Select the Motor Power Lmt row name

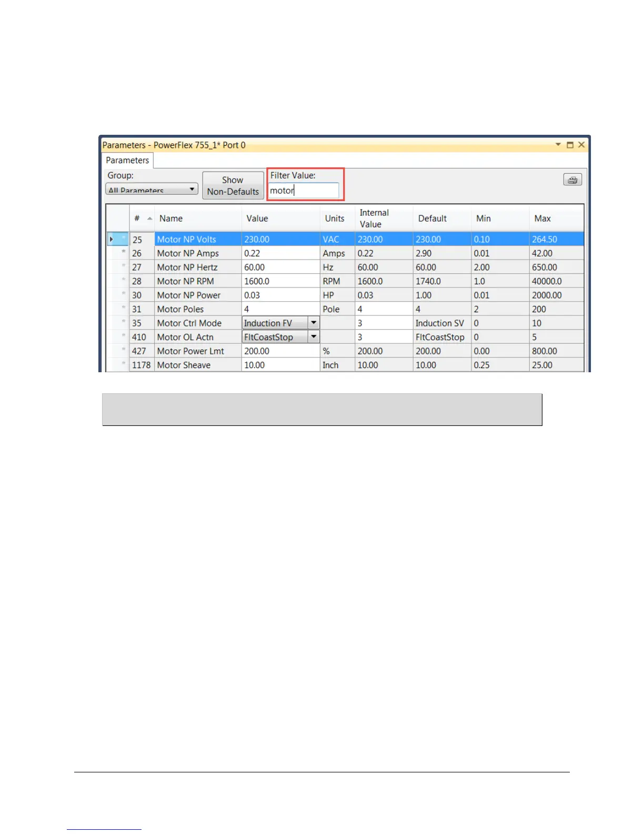pos(190,351)
